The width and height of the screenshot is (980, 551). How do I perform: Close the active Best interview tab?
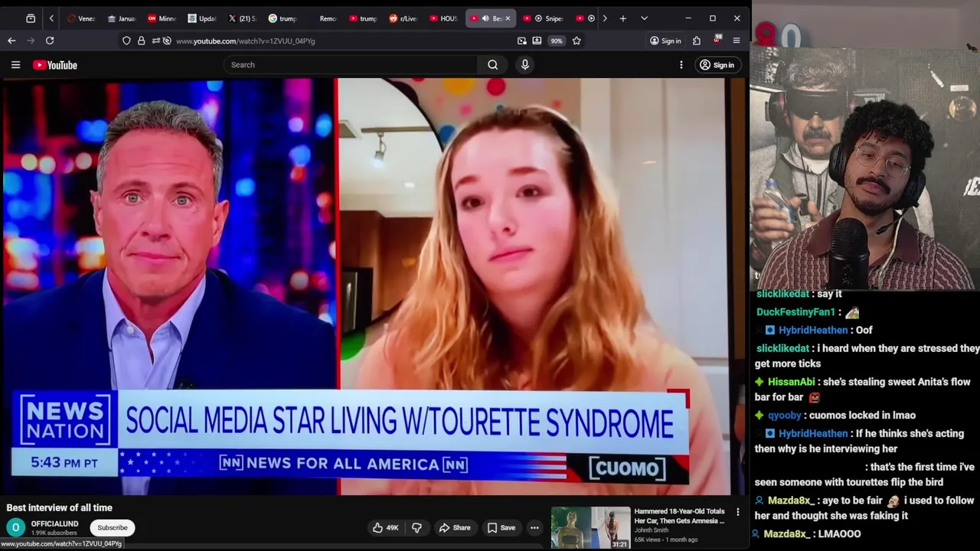(x=507, y=18)
